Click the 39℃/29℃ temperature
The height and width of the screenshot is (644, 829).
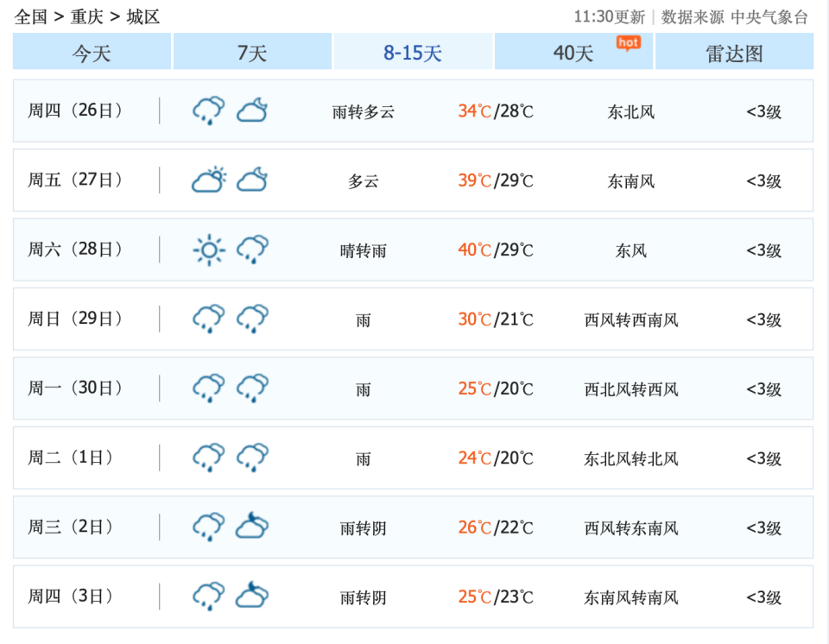click(x=496, y=180)
